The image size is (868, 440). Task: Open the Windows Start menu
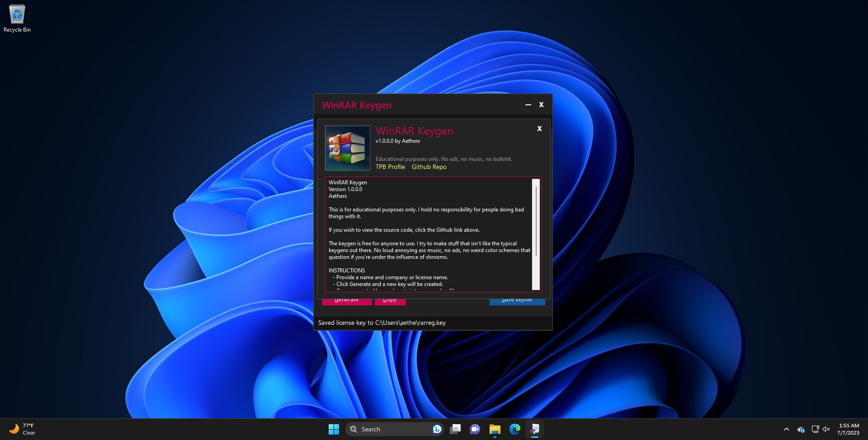point(334,429)
